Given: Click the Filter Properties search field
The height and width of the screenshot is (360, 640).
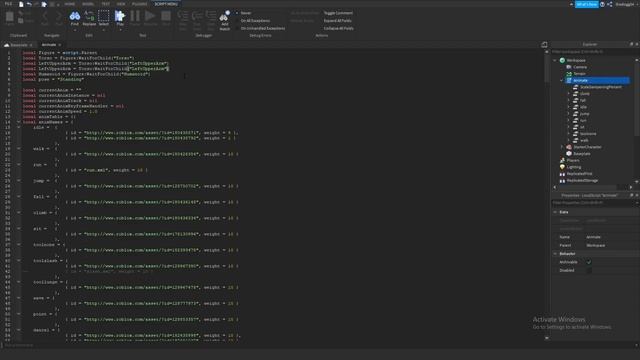Looking at the screenshot, I should [x=593, y=203].
